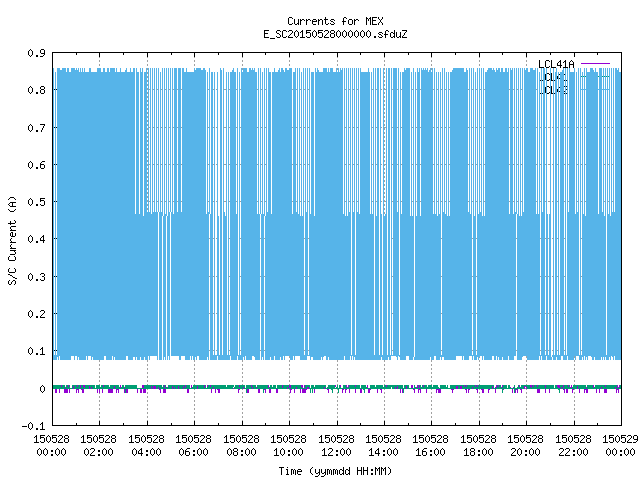640x480 pixels.
Task: Click the y-axis tick value 0.2
Action: [x=36, y=314]
